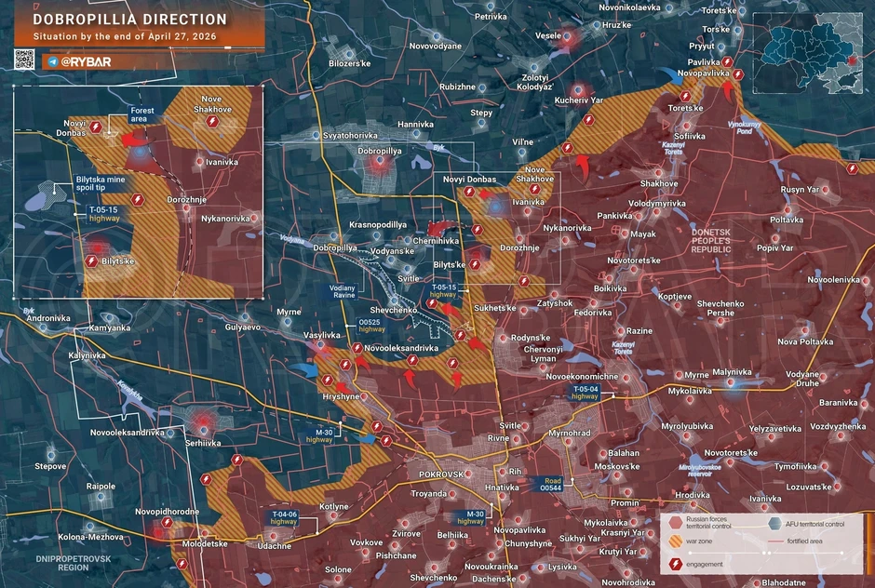Click the @RYBAR channel handle
Image resolution: width=875 pixels, height=588 pixels.
pos(86,62)
